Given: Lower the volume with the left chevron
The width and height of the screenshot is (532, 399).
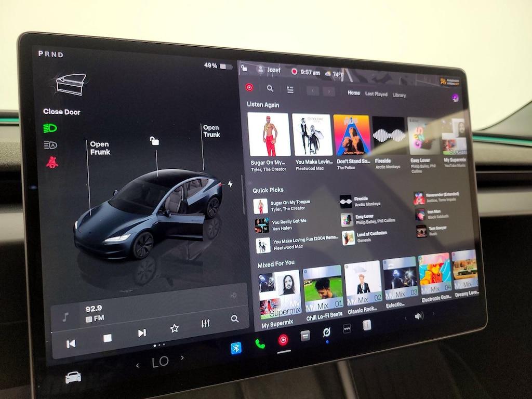Looking at the screenshot, I should [x=406, y=317].
